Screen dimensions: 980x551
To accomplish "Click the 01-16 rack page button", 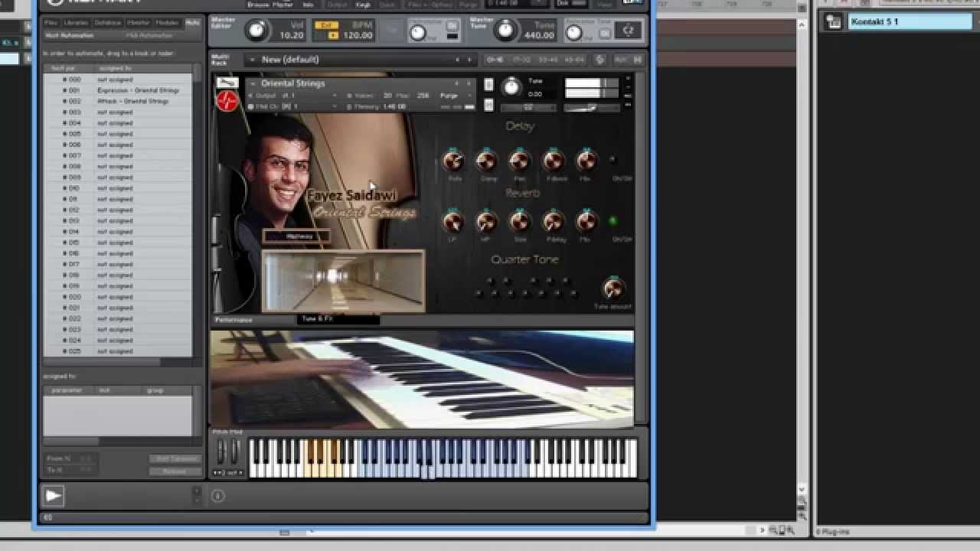I will point(495,60).
